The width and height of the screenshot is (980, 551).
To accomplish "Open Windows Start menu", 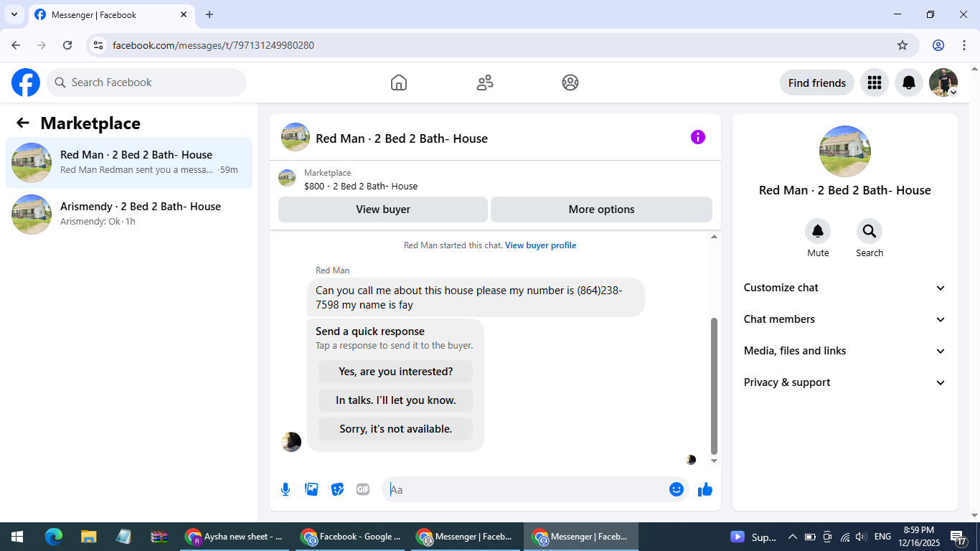I will tap(17, 537).
